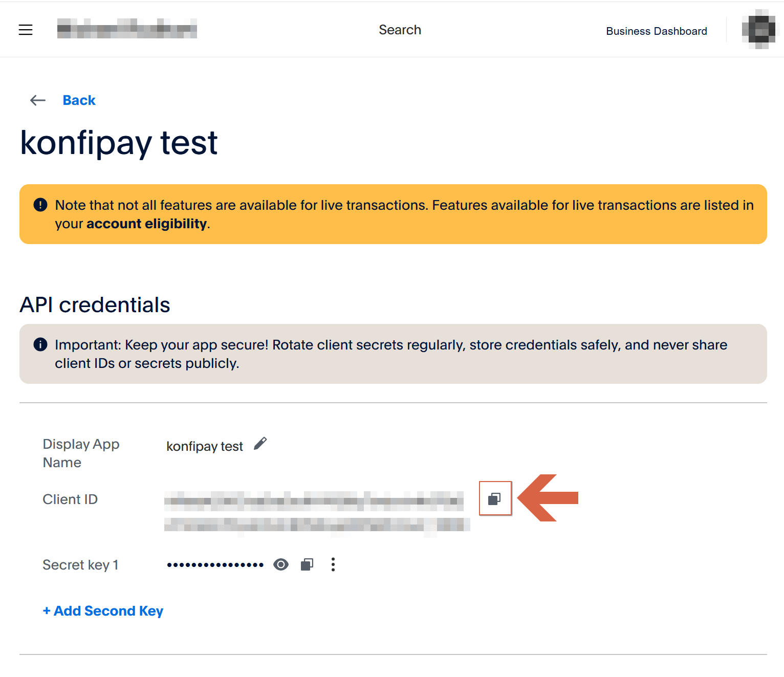Click the warning icon in yellow banner

(x=40, y=205)
